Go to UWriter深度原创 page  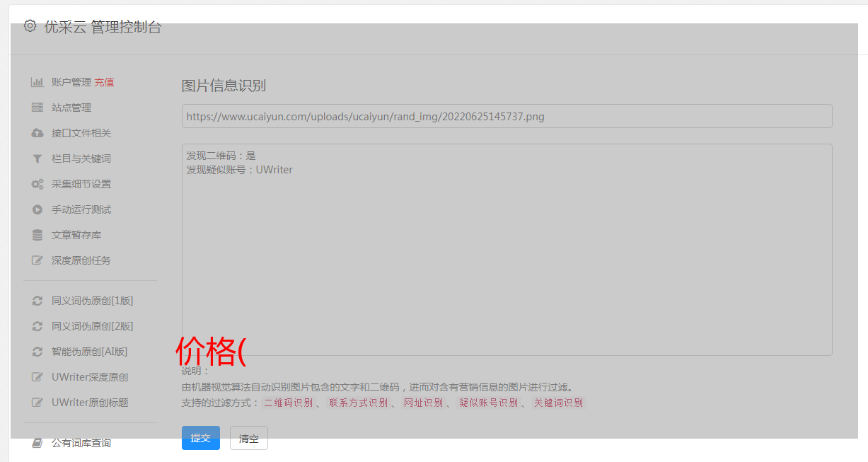click(90, 377)
